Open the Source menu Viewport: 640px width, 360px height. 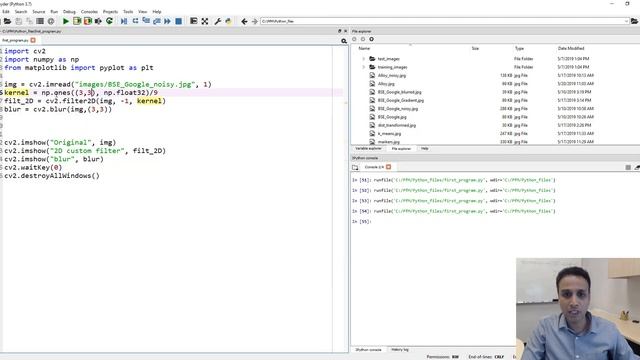pyautogui.click(x=39, y=12)
